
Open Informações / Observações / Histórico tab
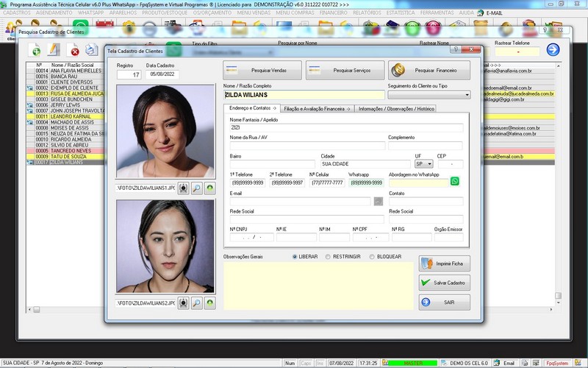click(x=396, y=108)
